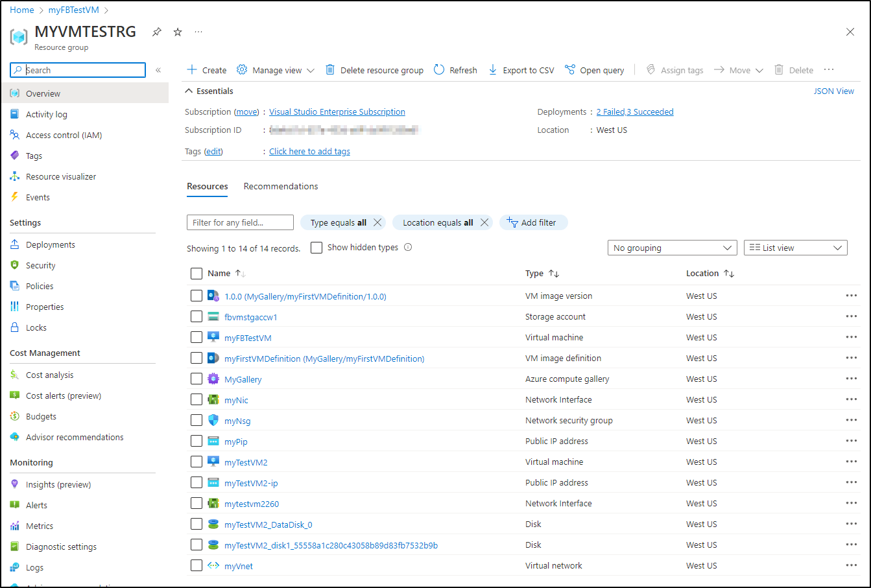Collapse the Essentials section

tap(209, 91)
